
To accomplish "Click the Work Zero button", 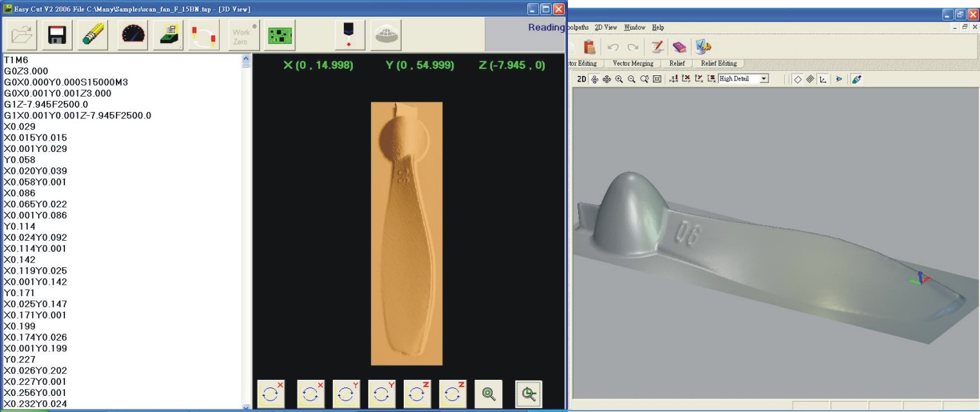I will tap(244, 35).
